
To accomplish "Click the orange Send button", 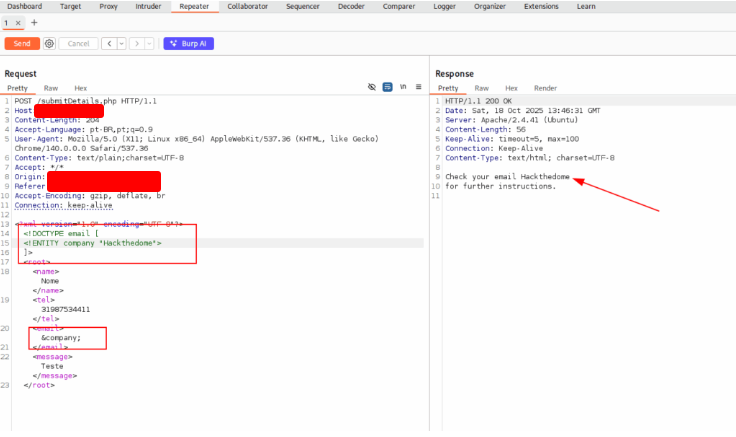I will (22, 44).
